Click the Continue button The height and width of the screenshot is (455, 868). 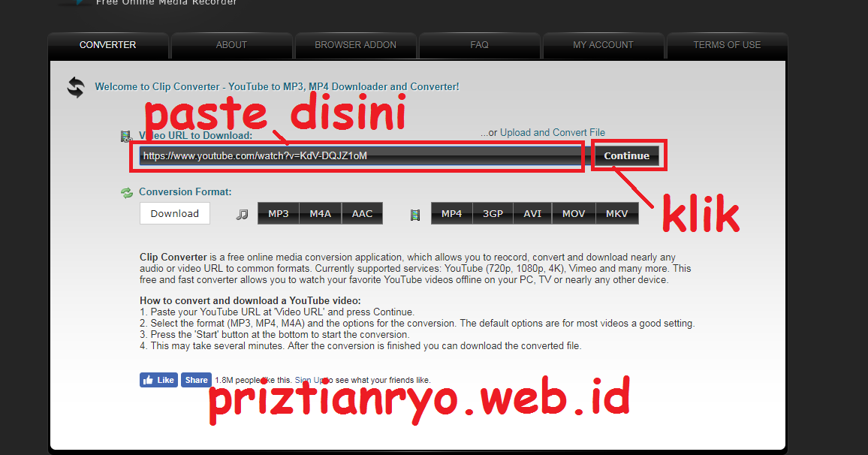click(627, 156)
